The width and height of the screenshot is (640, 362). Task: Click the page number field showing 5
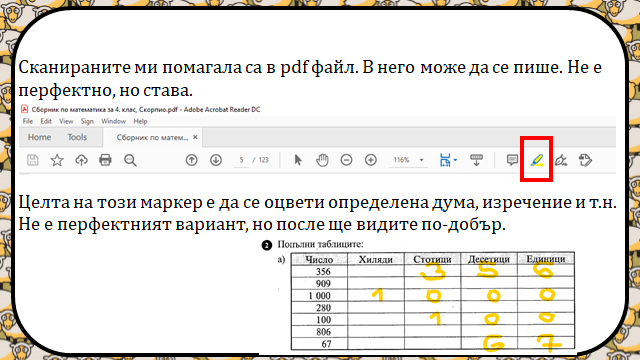click(x=241, y=160)
